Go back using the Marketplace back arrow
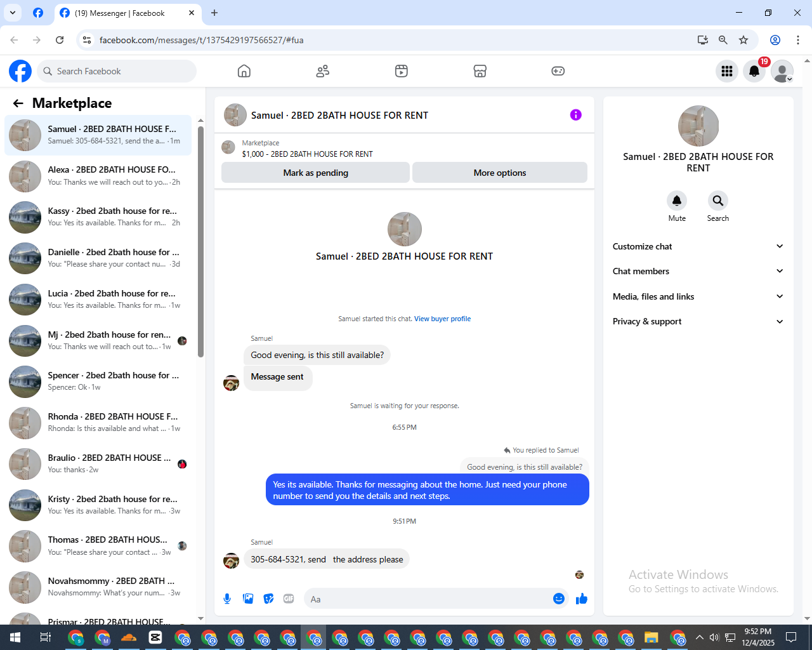The height and width of the screenshot is (650, 812). pyautogui.click(x=18, y=103)
